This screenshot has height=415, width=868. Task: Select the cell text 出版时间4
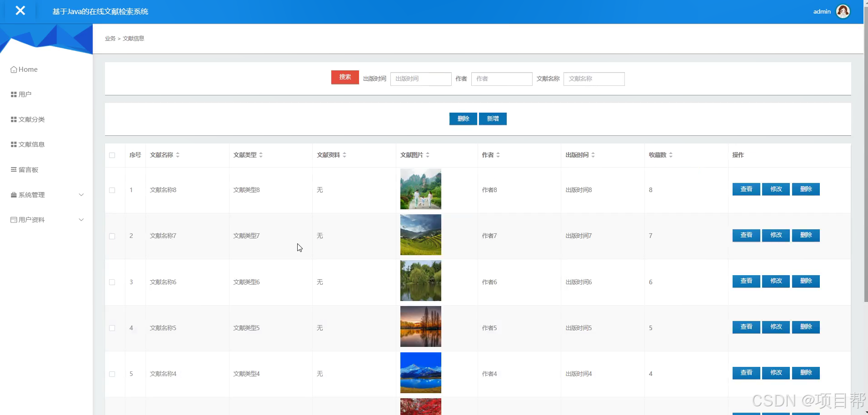(579, 374)
